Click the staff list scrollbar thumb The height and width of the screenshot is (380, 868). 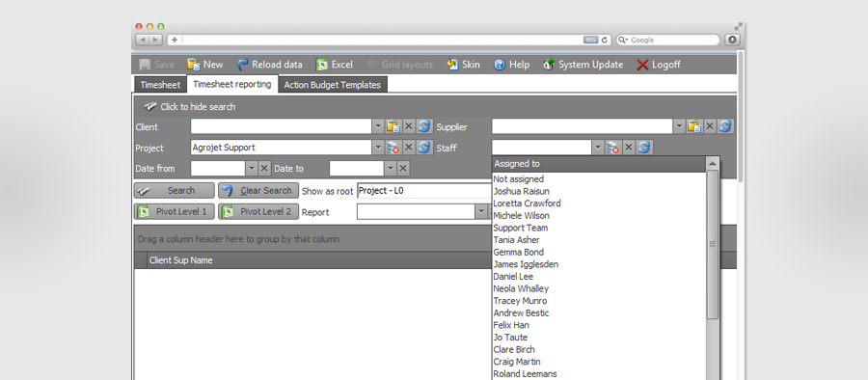[x=713, y=244]
